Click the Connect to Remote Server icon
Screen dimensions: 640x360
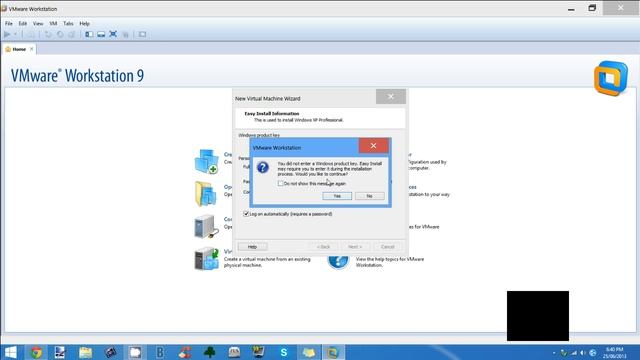point(206,227)
